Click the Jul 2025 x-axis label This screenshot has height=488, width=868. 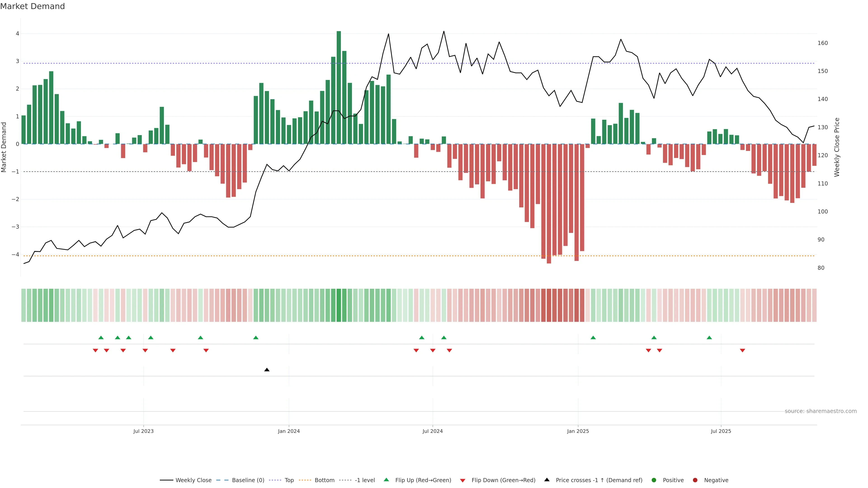[721, 431]
